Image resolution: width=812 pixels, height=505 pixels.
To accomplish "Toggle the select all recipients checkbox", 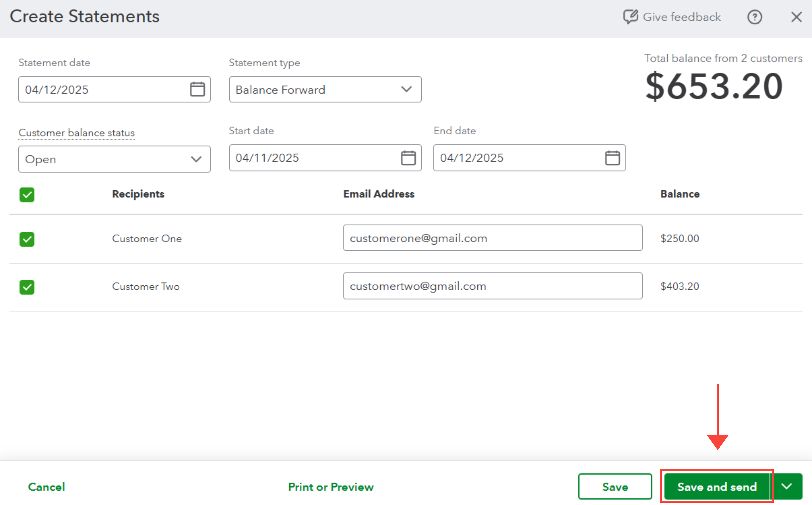I will tap(27, 195).
